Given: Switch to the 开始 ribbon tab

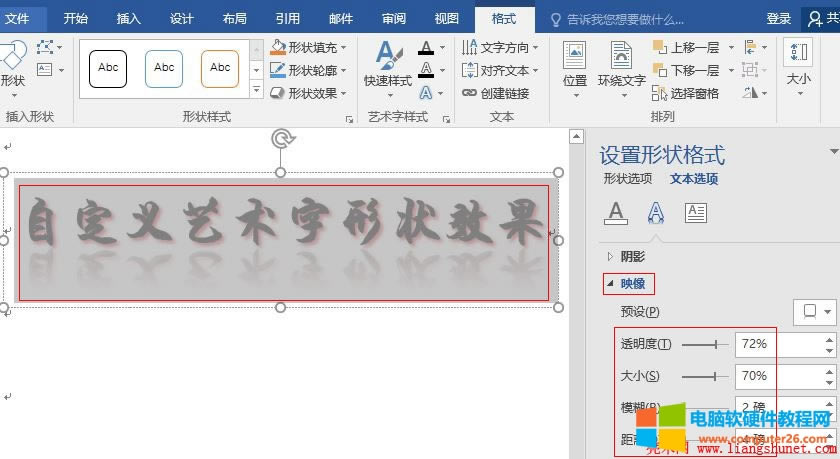Looking at the screenshot, I should (75, 19).
